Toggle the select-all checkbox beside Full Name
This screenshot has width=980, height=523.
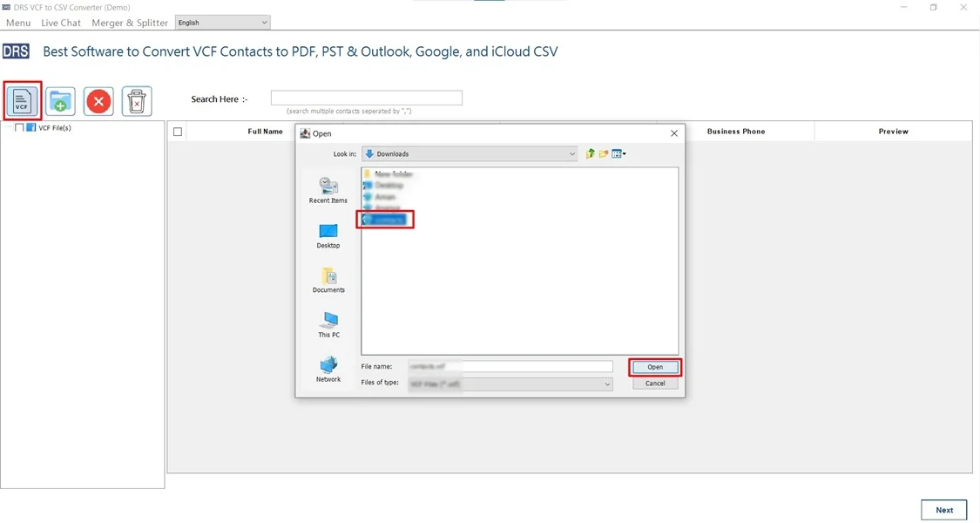[178, 130]
